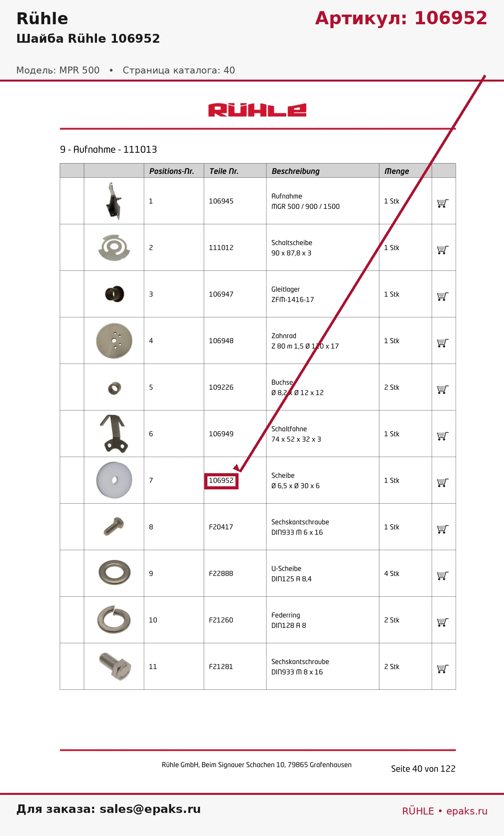The image size is (504, 836).
Task: Click cart icon for Scheibe 106952
Action: (443, 483)
